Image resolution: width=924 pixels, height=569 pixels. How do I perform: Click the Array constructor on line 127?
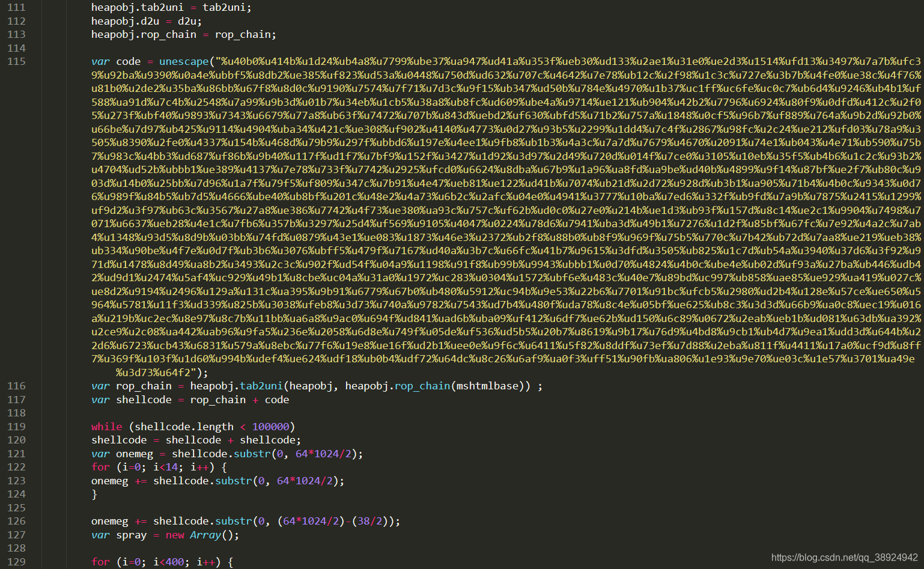[205, 535]
